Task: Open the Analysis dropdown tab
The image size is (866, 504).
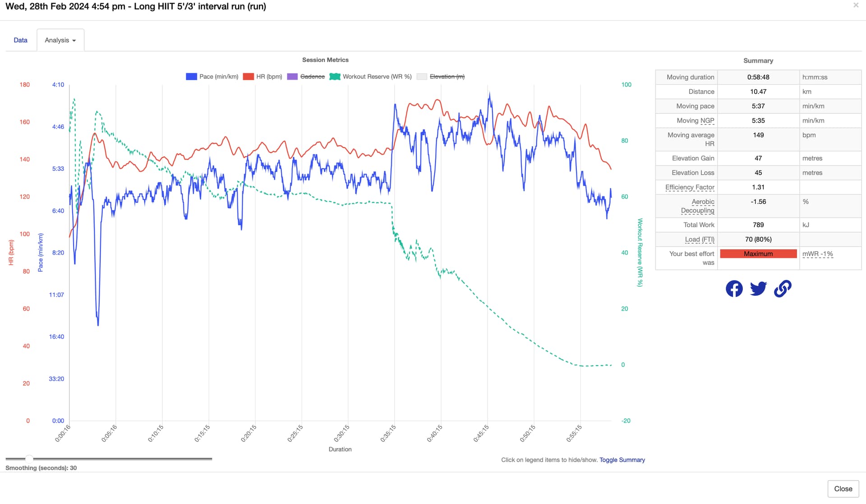Action: [60, 40]
